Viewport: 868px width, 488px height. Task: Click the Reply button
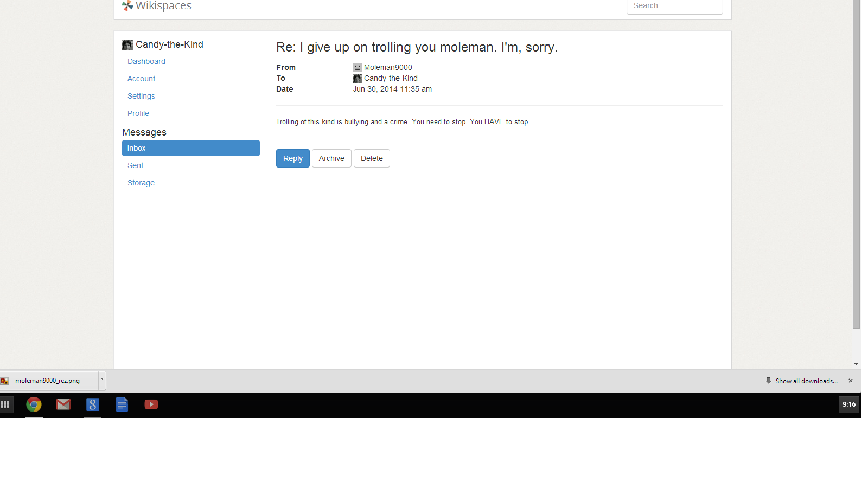point(293,158)
